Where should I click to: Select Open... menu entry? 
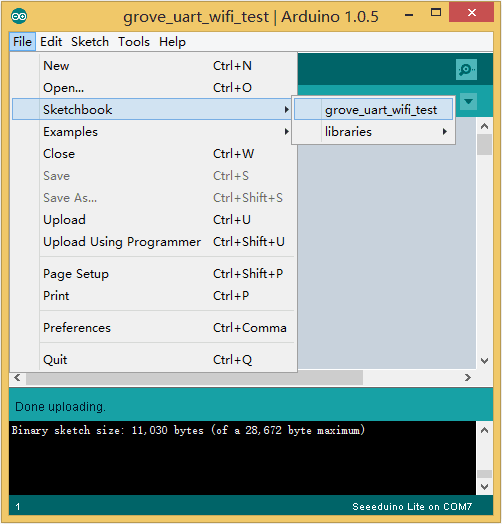pyautogui.click(x=154, y=88)
